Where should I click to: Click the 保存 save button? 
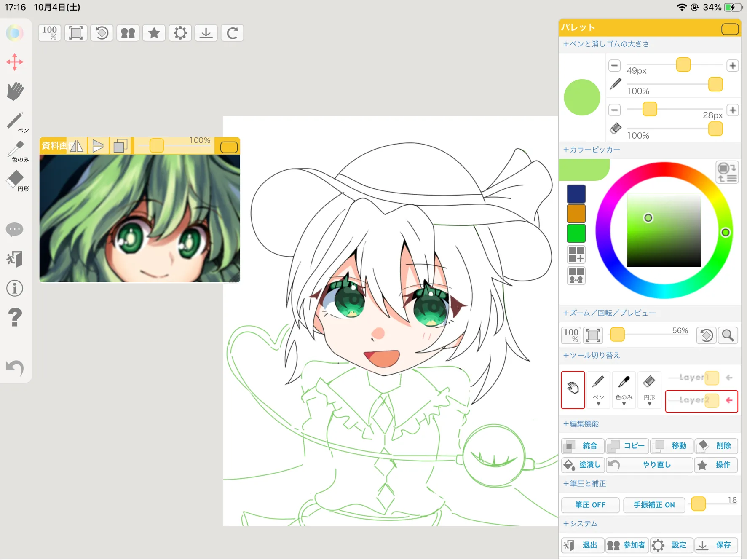(x=716, y=545)
